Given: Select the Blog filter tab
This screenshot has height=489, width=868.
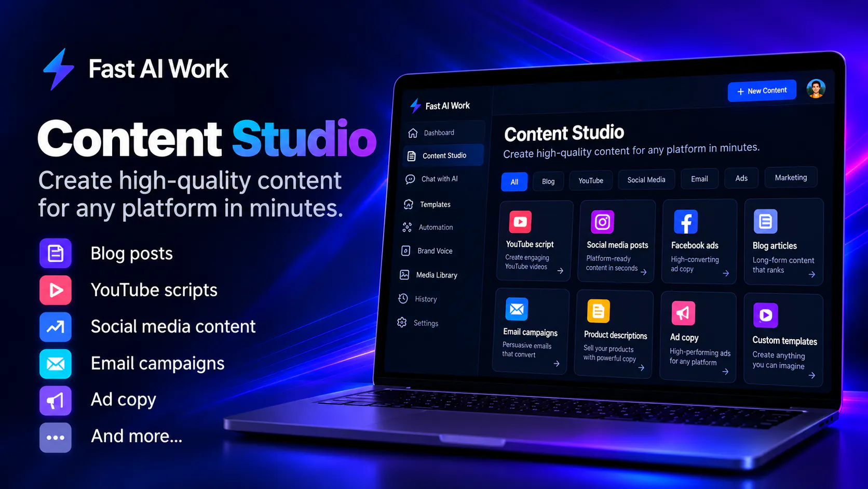Looking at the screenshot, I should pyautogui.click(x=548, y=181).
